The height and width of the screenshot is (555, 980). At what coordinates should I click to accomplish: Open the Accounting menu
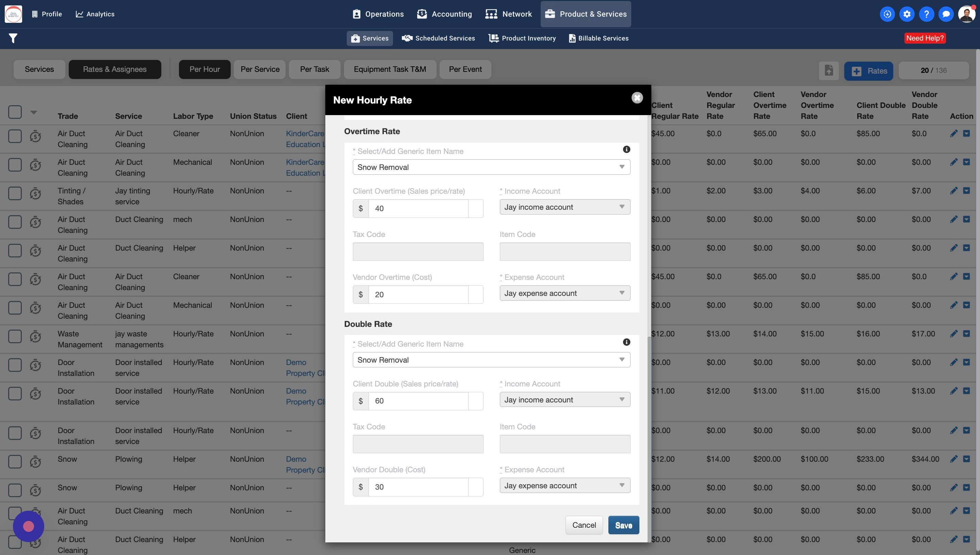(x=444, y=14)
